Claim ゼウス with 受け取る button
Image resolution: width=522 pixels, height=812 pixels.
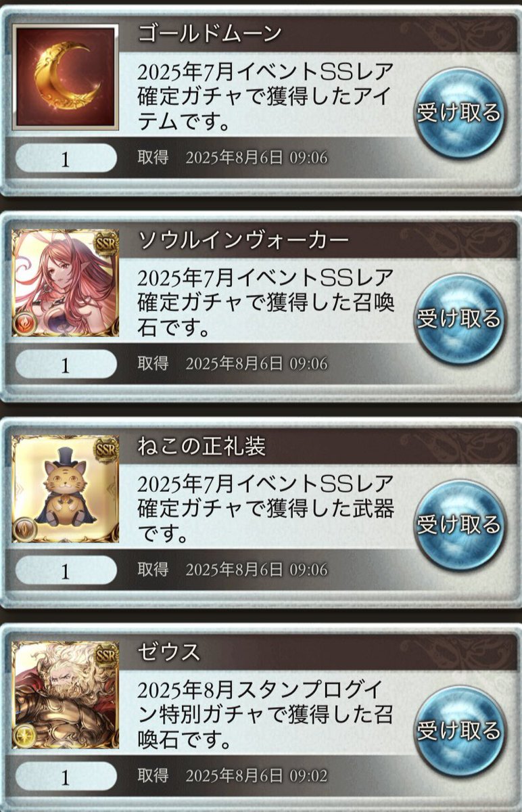point(459,731)
